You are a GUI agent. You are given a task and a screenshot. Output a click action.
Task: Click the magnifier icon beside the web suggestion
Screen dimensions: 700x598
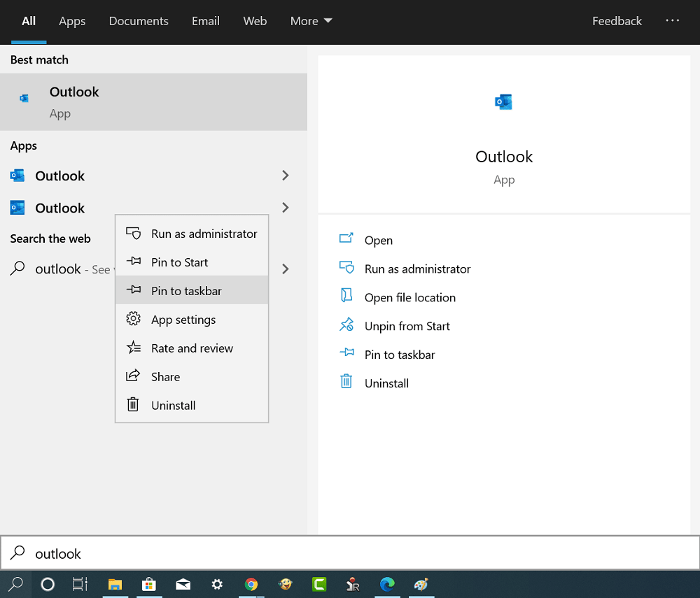[17, 268]
